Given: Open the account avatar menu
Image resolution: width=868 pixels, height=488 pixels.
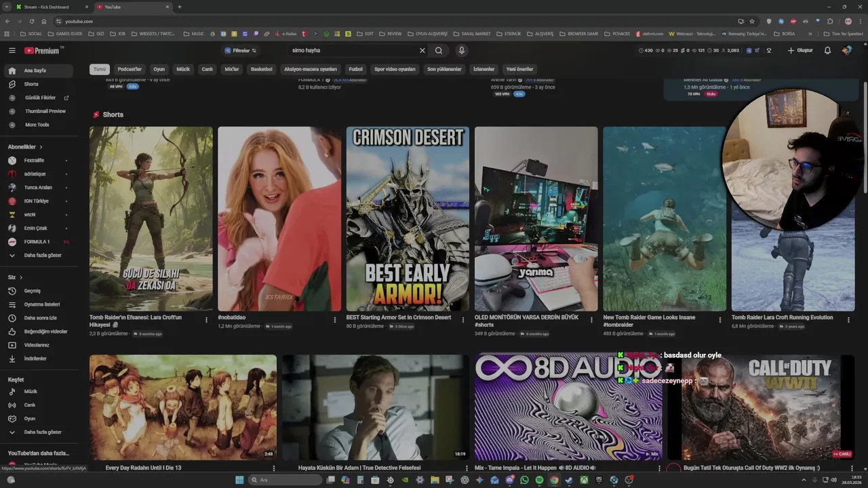Looking at the screenshot, I should [x=847, y=50].
